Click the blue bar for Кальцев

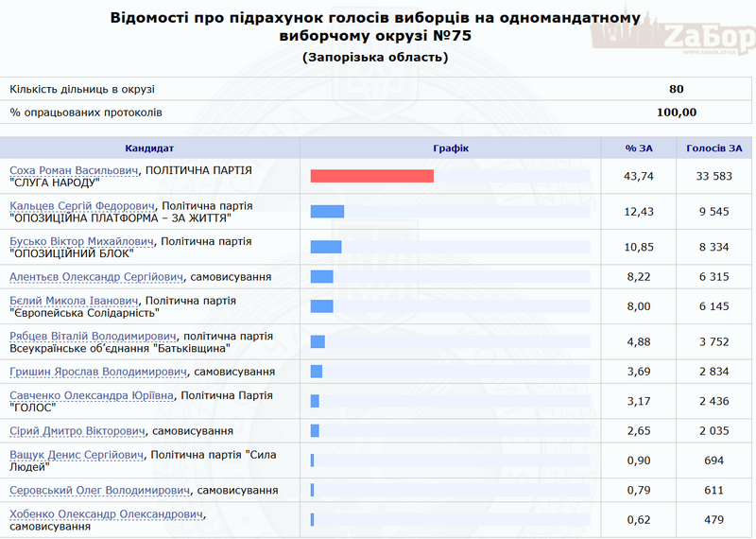(x=327, y=211)
